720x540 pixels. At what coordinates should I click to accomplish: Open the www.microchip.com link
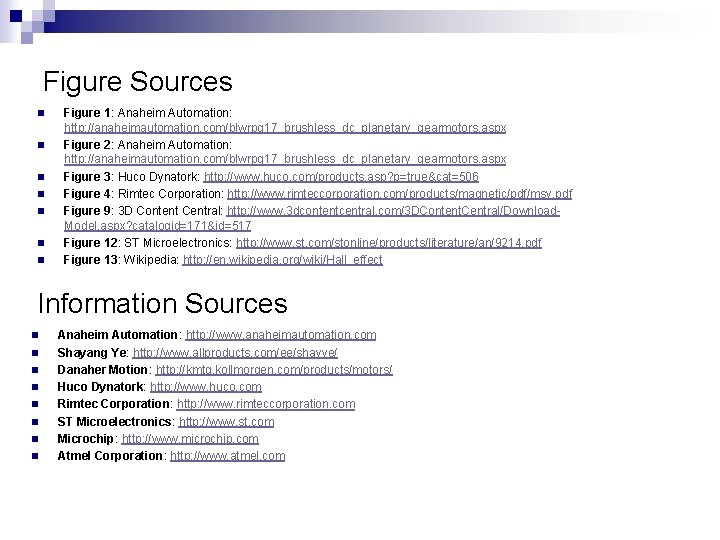[x=190, y=439]
